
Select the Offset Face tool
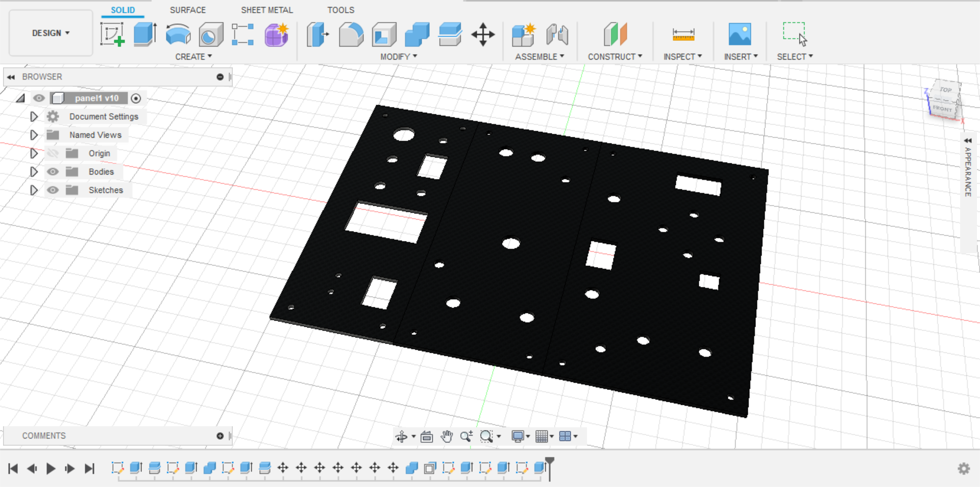[x=450, y=35]
